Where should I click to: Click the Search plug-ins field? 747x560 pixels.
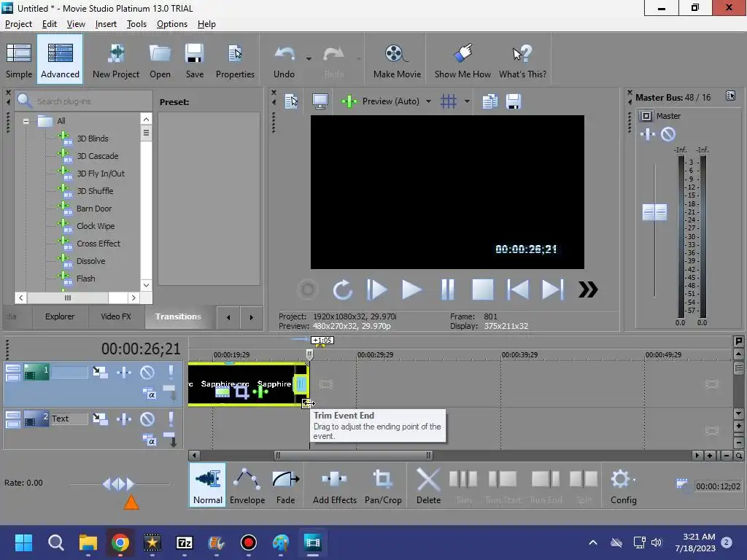point(85,101)
